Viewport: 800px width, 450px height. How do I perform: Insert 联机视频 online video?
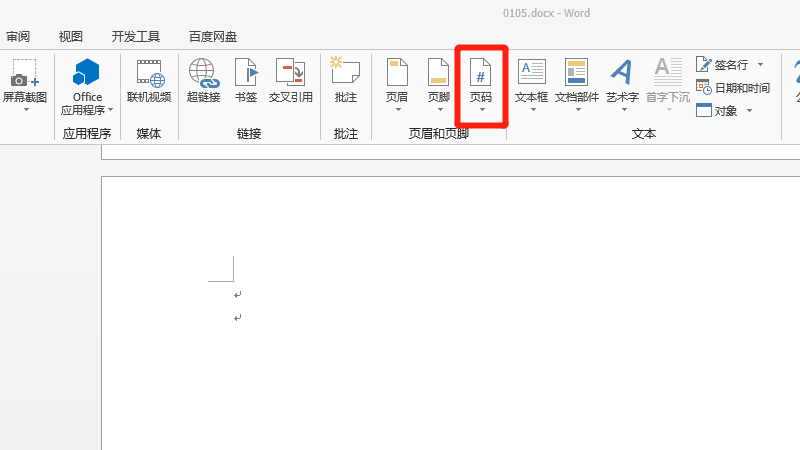pos(149,74)
